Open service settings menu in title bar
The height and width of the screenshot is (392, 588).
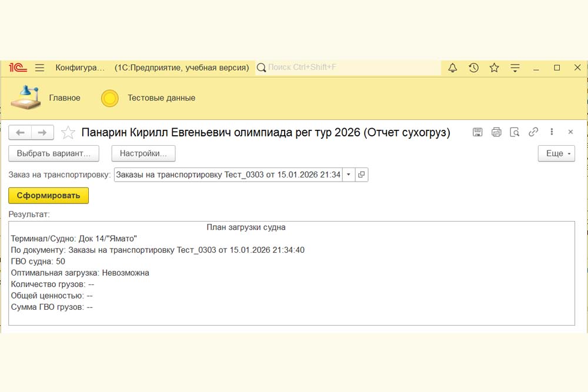point(515,68)
